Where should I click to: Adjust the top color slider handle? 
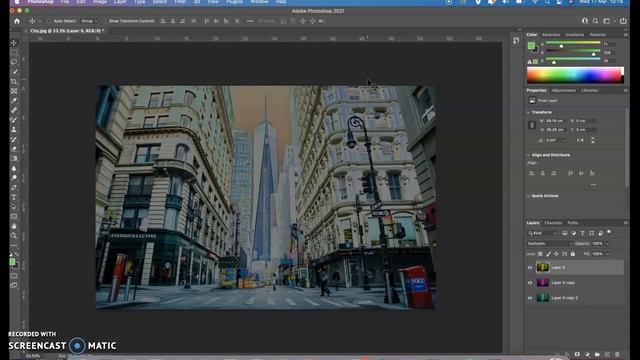point(561,46)
